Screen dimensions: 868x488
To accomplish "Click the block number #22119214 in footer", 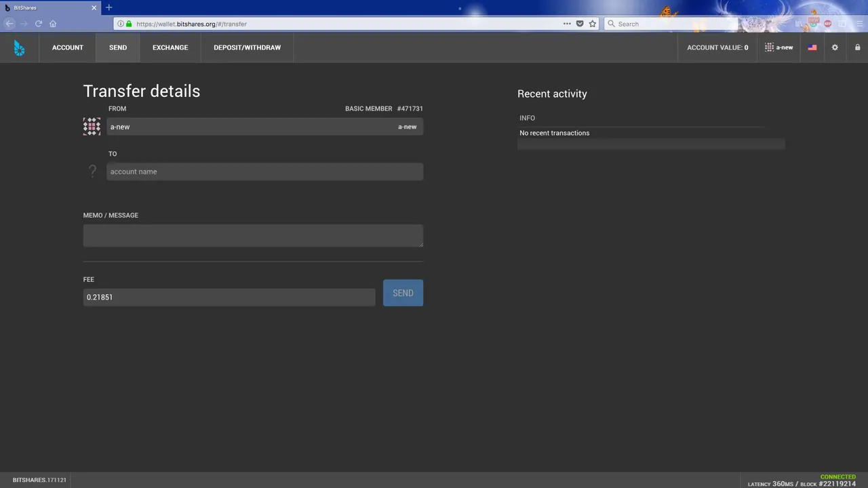I will pos(837,484).
